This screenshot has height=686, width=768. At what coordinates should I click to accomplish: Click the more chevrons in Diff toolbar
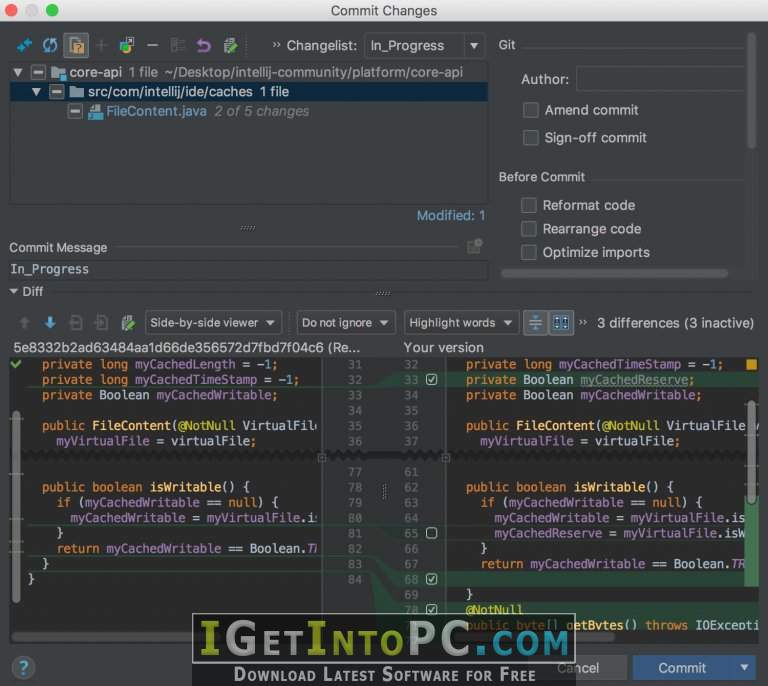(x=583, y=322)
